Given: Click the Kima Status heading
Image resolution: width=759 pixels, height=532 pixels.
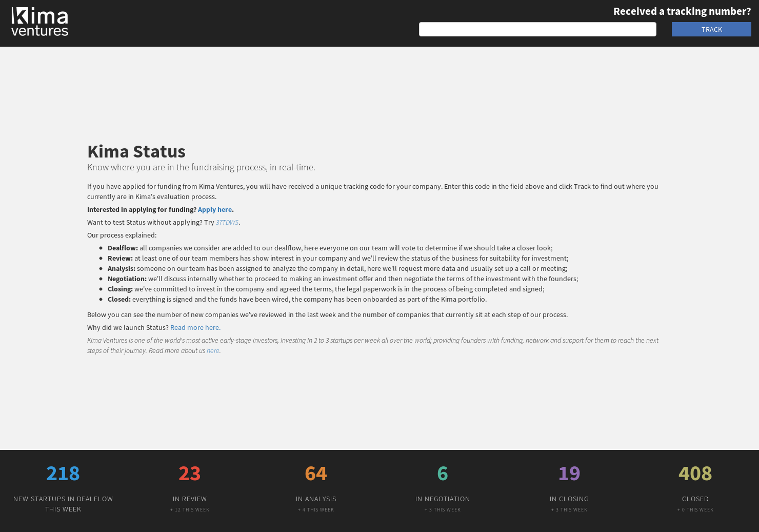Looking at the screenshot, I should click(x=136, y=151).
